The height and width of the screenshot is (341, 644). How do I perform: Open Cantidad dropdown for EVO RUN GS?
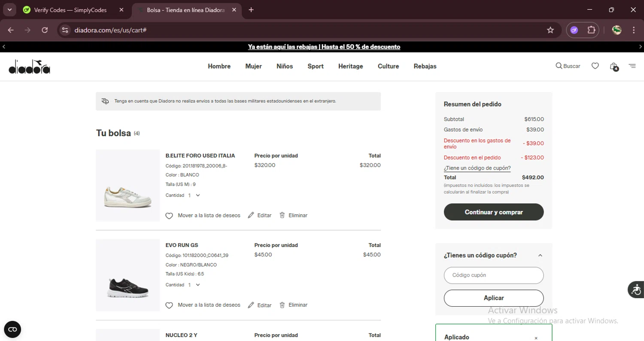tap(194, 285)
